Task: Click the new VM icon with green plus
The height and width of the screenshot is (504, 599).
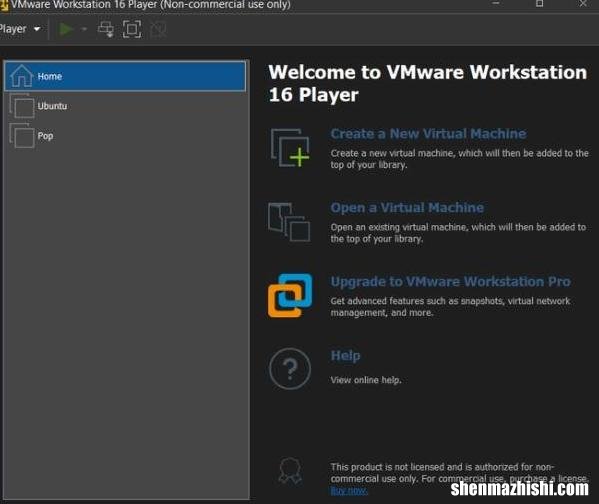Action: pos(290,148)
